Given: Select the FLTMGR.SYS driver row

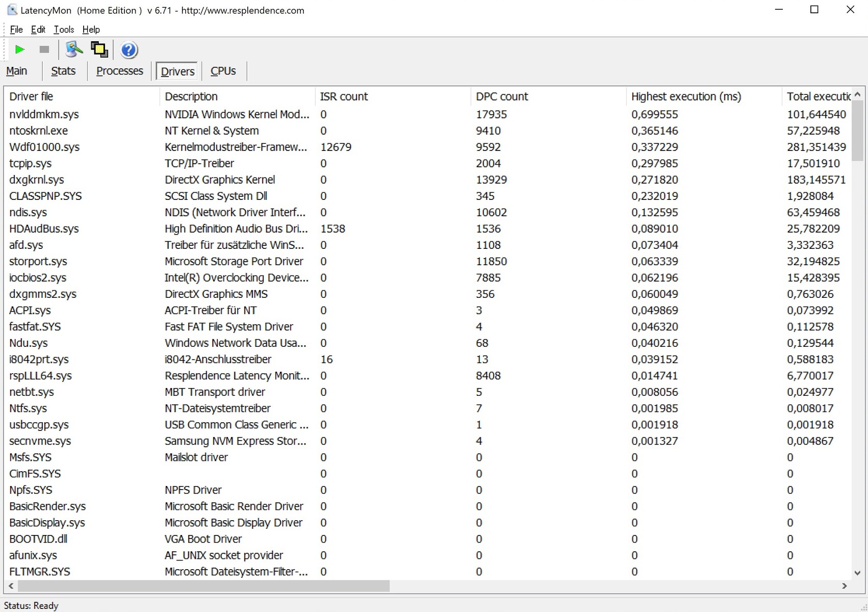Looking at the screenshot, I should [x=428, y=571].
